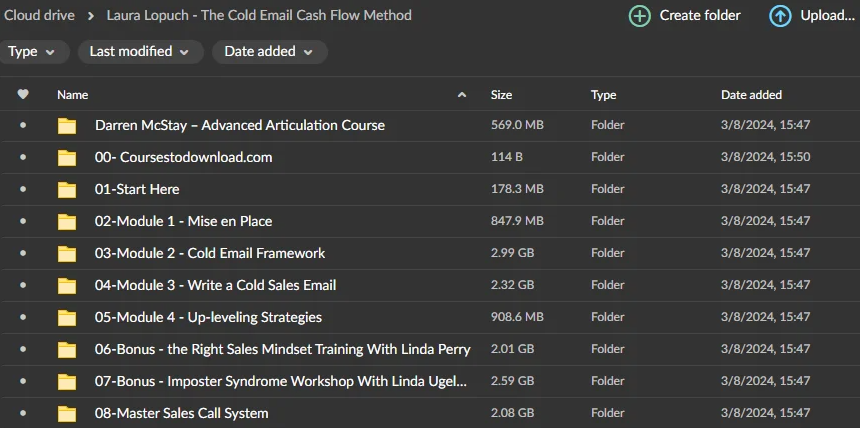The image size is (860, 428).
Task: Click the 178.3 MB size value
Action: click(517, 189)
